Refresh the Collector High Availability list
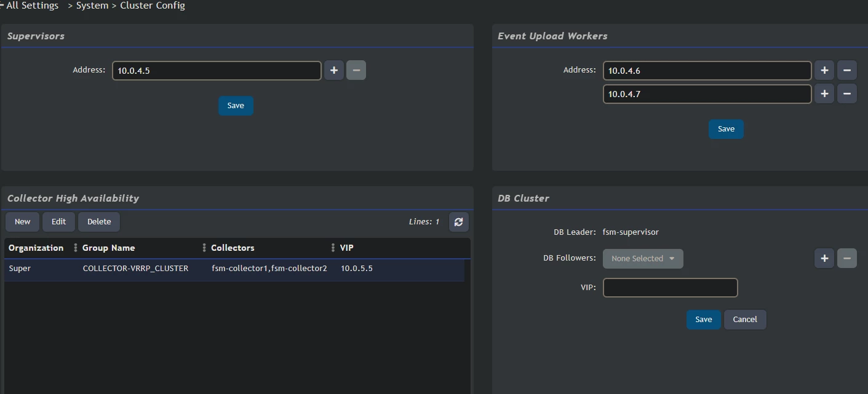 click(x=458, y=222)
